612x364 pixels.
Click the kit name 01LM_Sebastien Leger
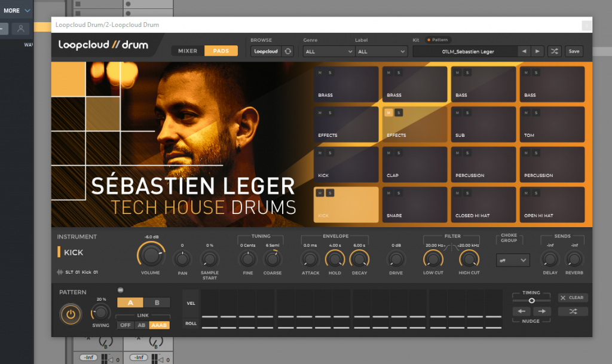(x=467, y=51)
